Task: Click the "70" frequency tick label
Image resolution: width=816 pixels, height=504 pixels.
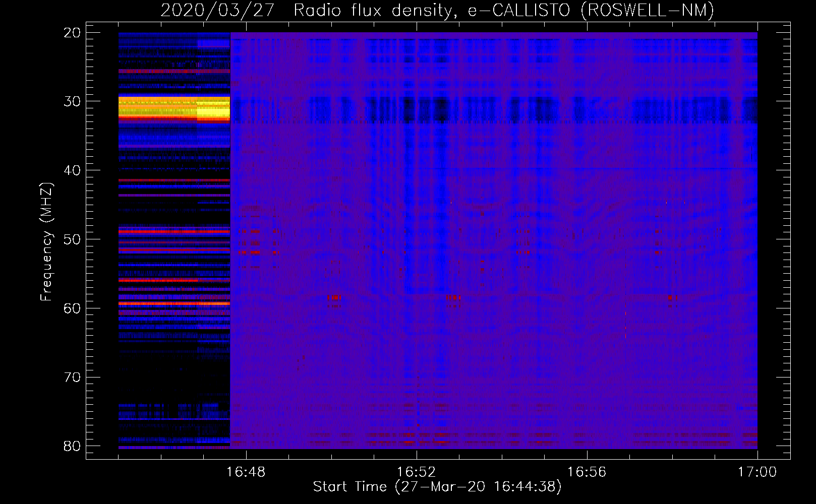Action: 72,377
